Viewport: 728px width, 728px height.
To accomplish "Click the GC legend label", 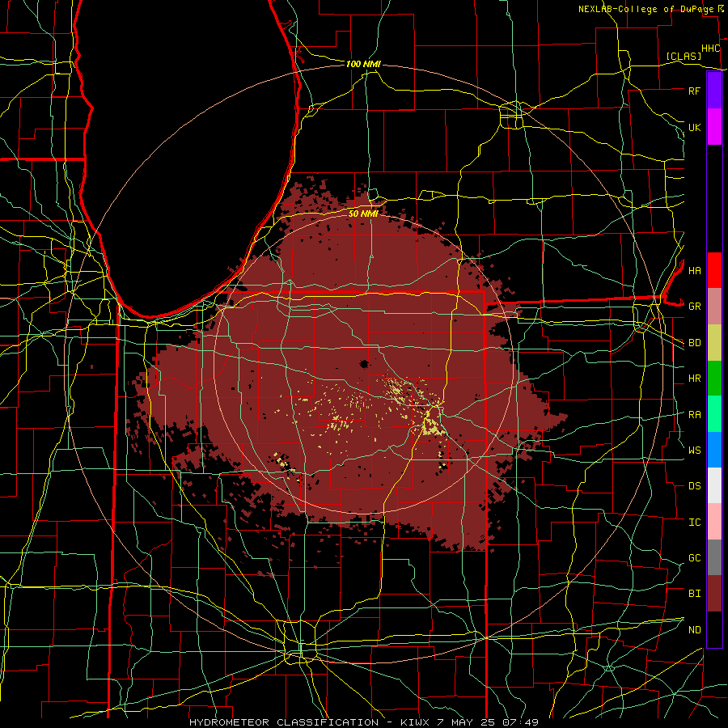I will coord(694,558).
